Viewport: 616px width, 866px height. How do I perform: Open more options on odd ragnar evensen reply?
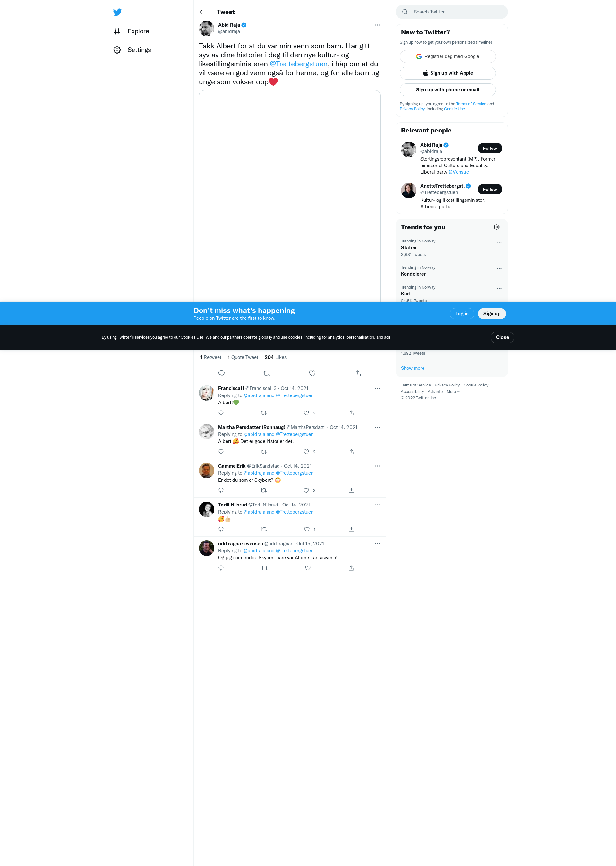click(377, 544)
